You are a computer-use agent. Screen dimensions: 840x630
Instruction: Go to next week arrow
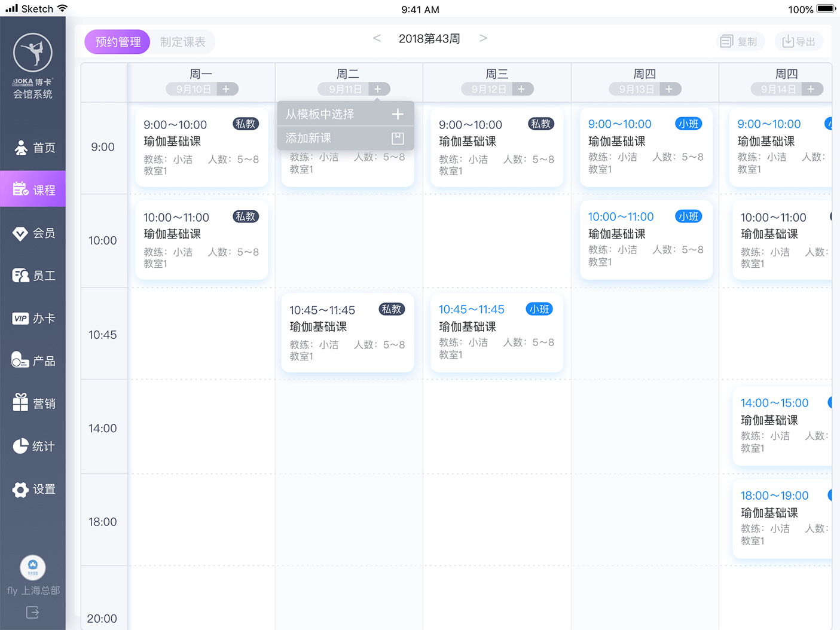[483, 38]
